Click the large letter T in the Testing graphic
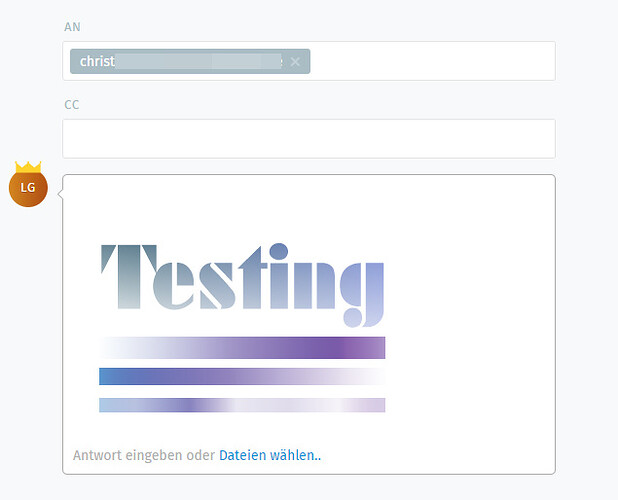618x500 pixels. click(129, 277)
